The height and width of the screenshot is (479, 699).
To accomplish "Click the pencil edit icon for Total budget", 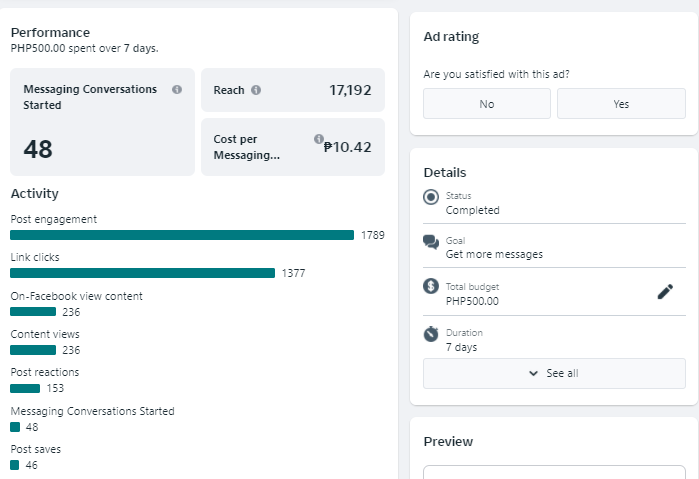I will (665, 292).
